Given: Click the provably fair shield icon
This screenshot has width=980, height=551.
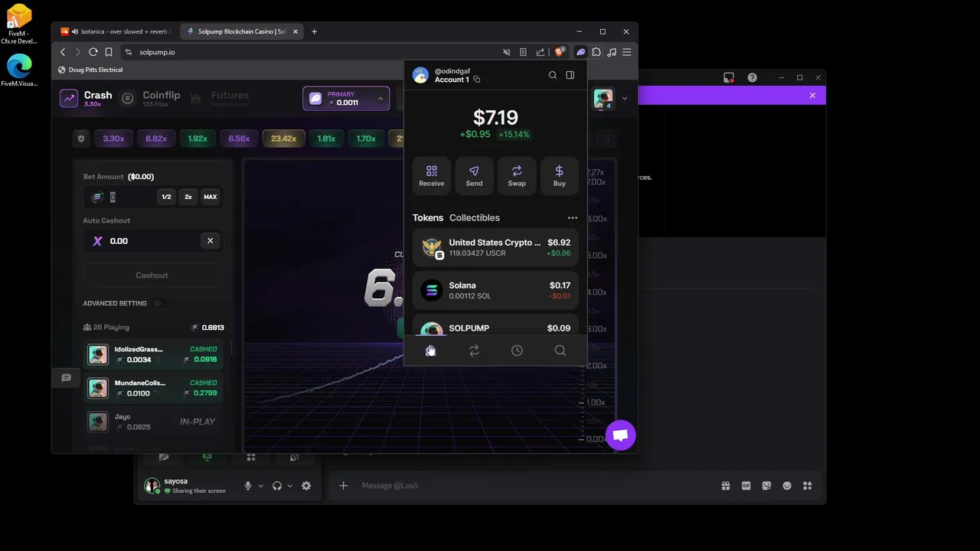Looking at the screenshot, I should pyautogui.click(x=81, y=139).
